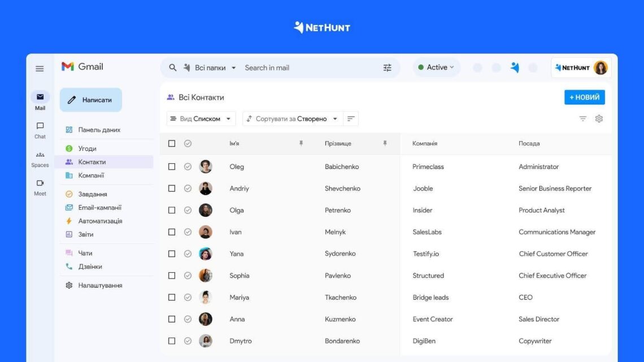Click the Search in mail field
644x362 pixels.
[310, 68]
